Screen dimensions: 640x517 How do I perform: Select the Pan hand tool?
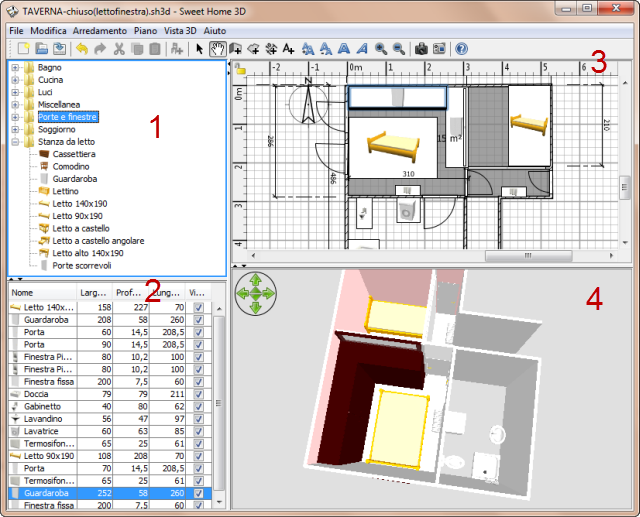[x=217, y=48]
